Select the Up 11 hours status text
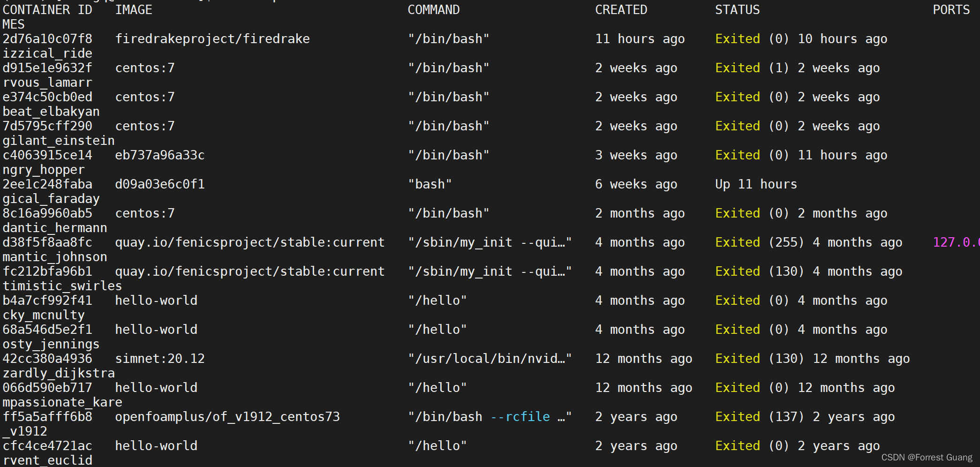980x467 pixels. click(755, 184)
